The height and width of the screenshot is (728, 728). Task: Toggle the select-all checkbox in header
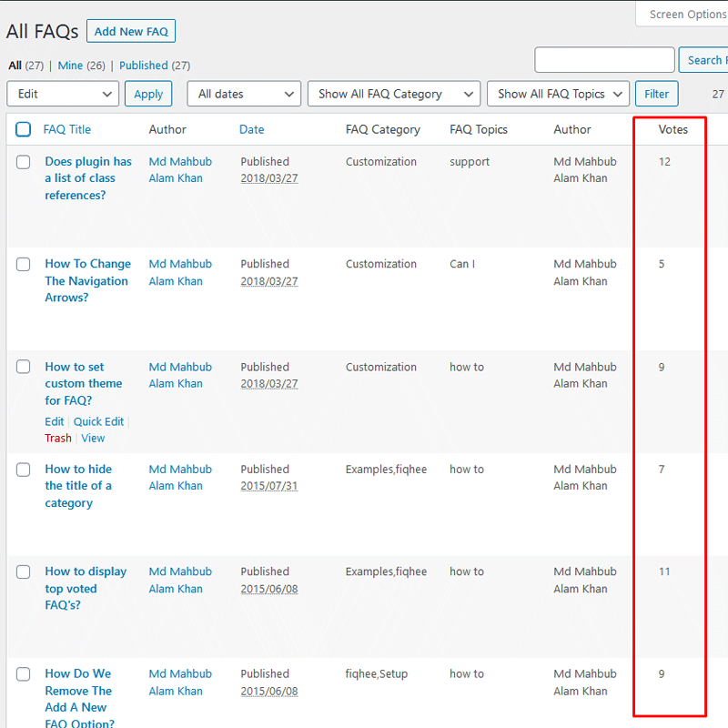pos(24,129)
